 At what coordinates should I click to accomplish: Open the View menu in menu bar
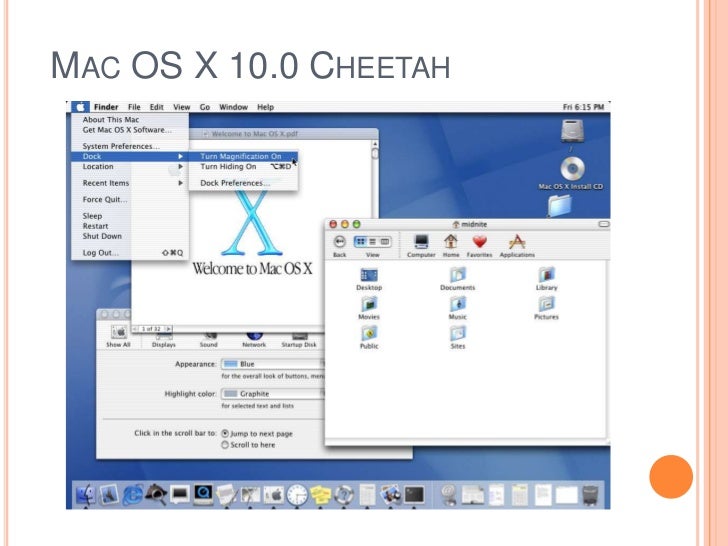[x=182, y=107]
